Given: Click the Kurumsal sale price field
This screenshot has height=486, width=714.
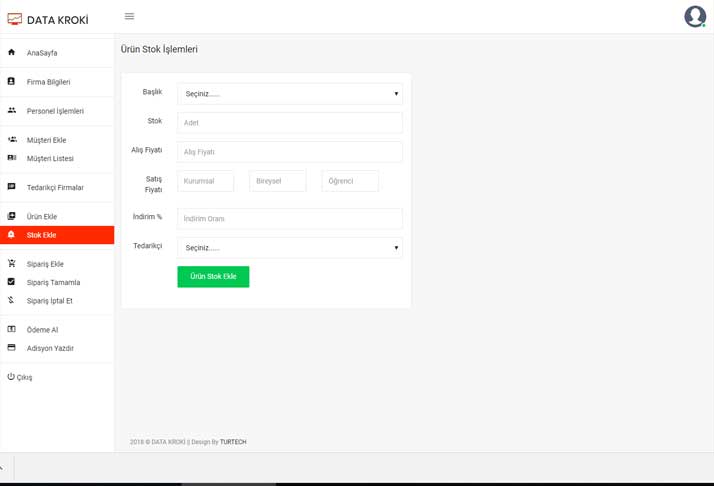Looking at the screenshot, I should coord(205,181).
